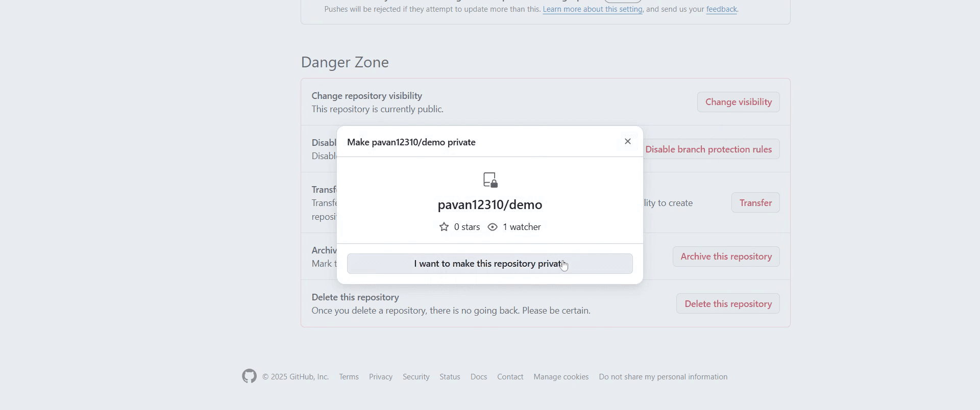Click Manage cookies in footer
This screenshot has height=410, width=980.
coord(561,377)
